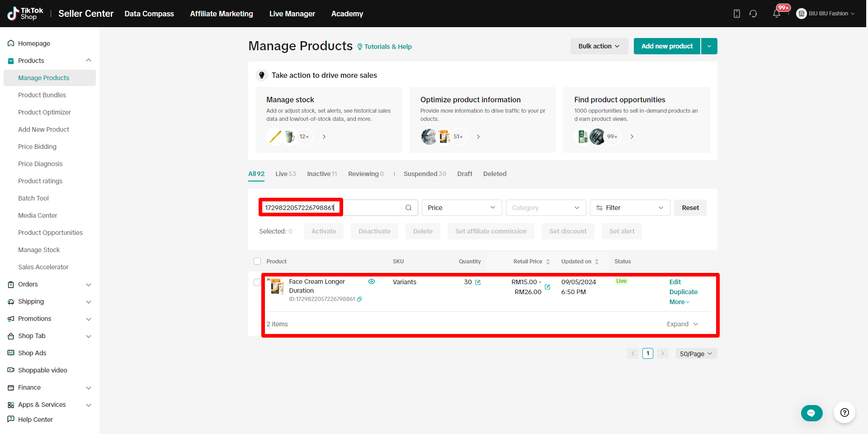Open the Category dropdown filter
The width and height of the screenshot is (868, 434).
coord(545,208)
